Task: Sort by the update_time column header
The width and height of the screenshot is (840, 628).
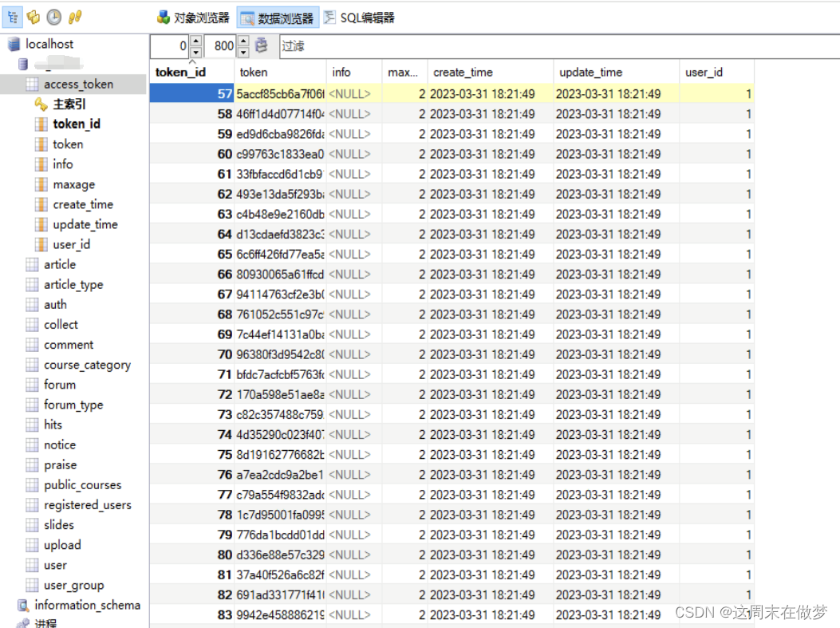Action: click(x=616, y=72)
